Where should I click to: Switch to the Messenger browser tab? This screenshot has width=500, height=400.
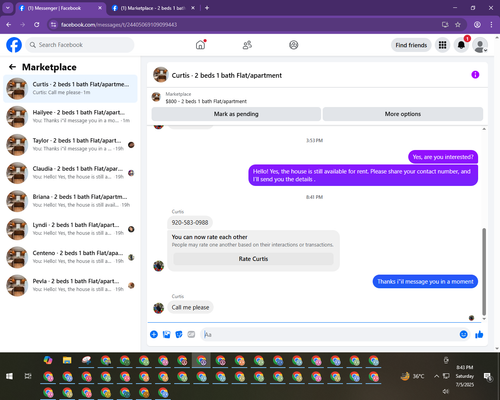tap(60, 8)
